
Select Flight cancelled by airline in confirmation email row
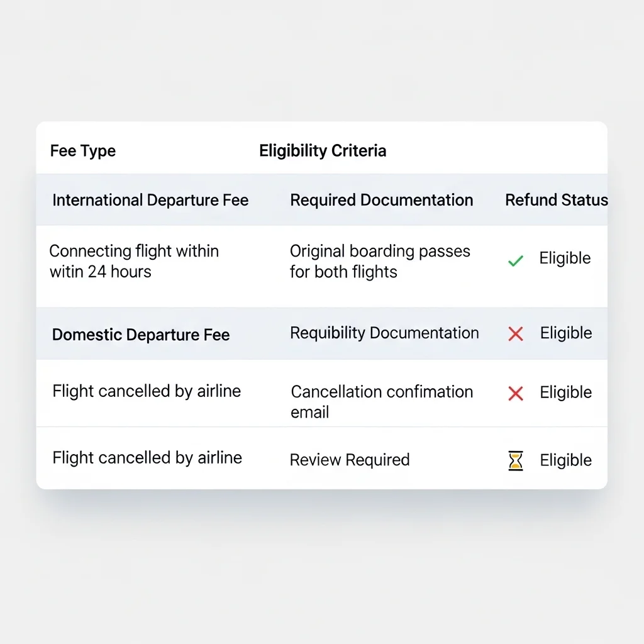click(x=147, y=391)
